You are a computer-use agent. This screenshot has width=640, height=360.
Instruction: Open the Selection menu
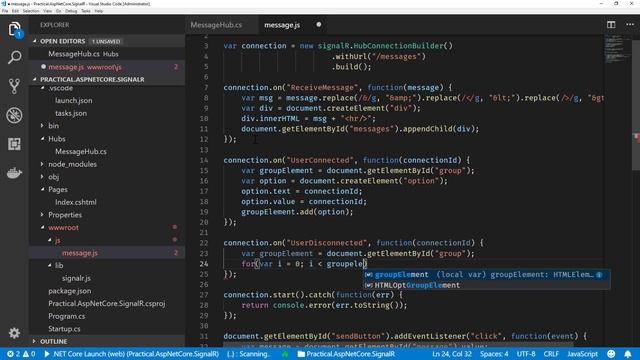[x=31, y=11]
